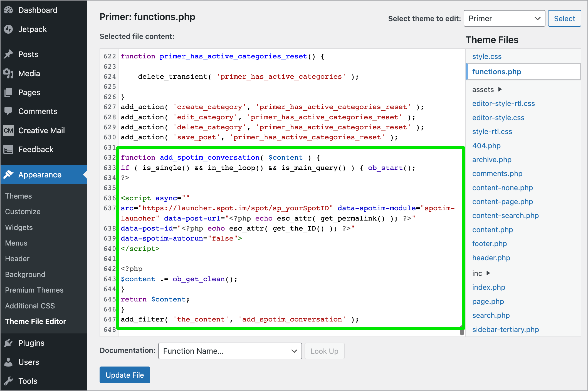This screenshot has width=588, height=391.
Task: Open the Plugins menu text
Action: click(31, 343)
